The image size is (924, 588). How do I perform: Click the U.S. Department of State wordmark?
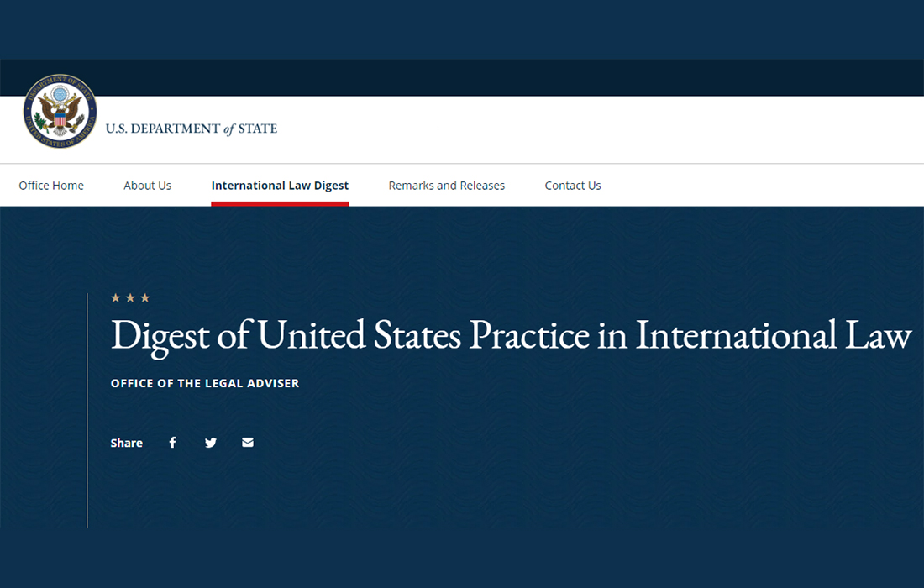(x=192, y=129)
